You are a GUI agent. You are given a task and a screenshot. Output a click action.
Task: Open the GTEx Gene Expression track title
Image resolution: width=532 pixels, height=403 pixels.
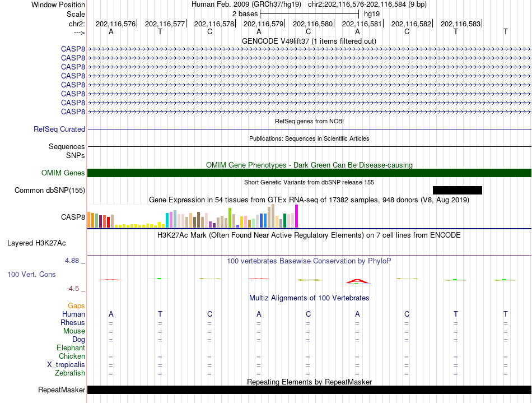coord(309,200)
